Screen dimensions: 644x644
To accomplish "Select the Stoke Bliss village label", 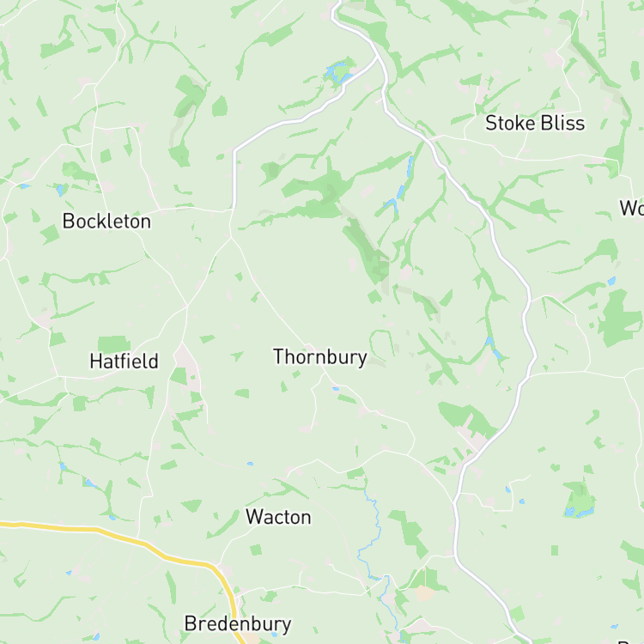I will point(535,123).
